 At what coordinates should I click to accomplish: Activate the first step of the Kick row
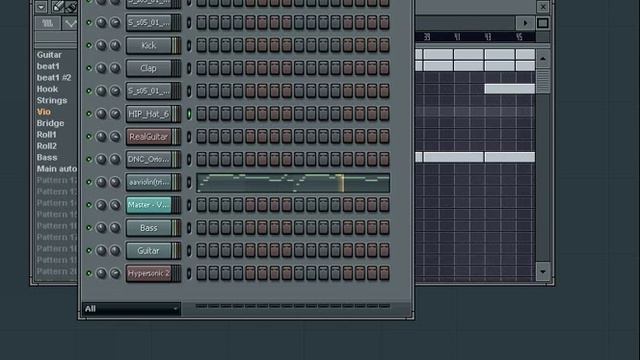(202, 45)
